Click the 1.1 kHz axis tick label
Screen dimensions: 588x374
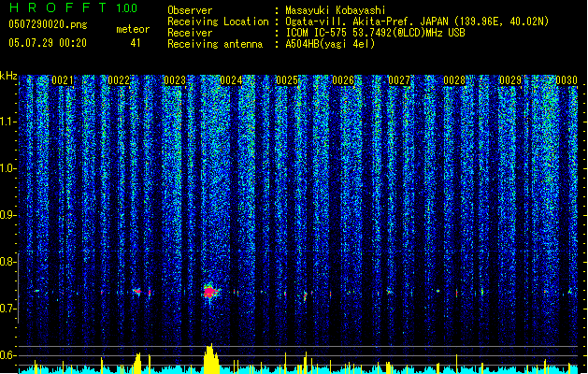tap(7, 122)
